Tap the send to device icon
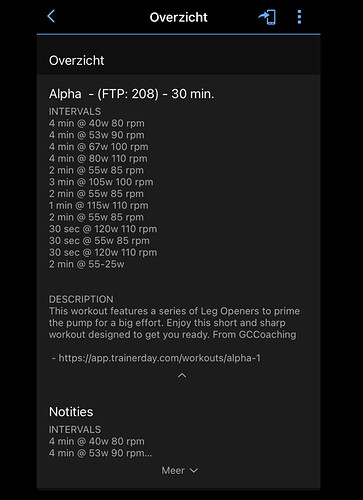Image resolution: width=363 pixels, height=500 pixels. pos(267,17)
